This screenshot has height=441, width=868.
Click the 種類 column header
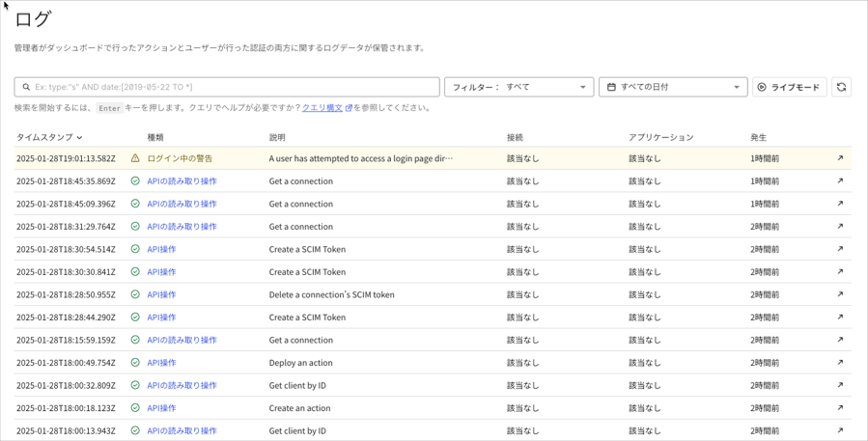click(155, 137)
